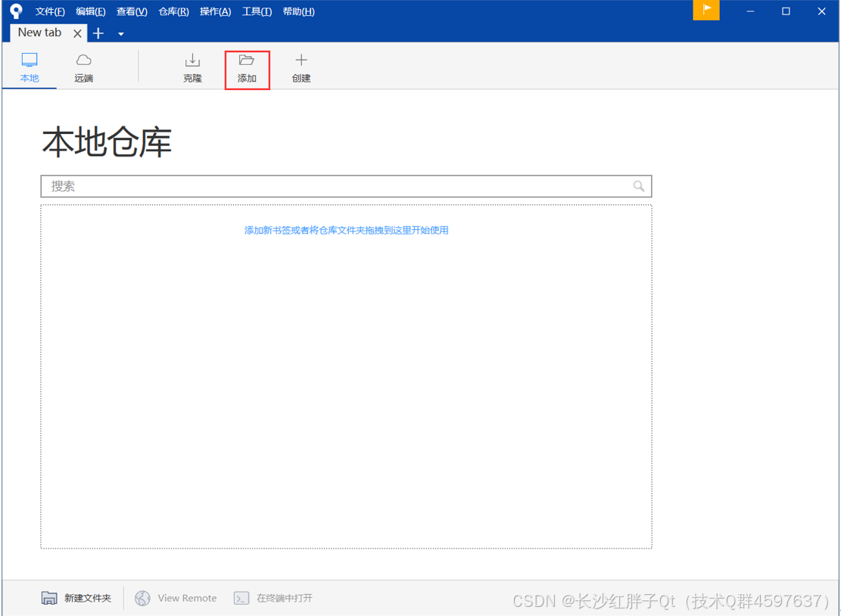Click the 创建 (Create) repository icon
Screen dimensions: 841x616
301,66
